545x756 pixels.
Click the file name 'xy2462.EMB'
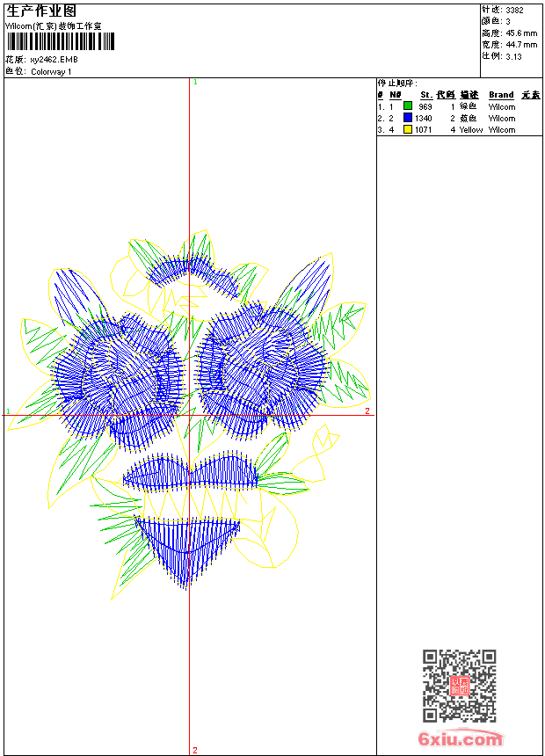(x=54, y=60)
